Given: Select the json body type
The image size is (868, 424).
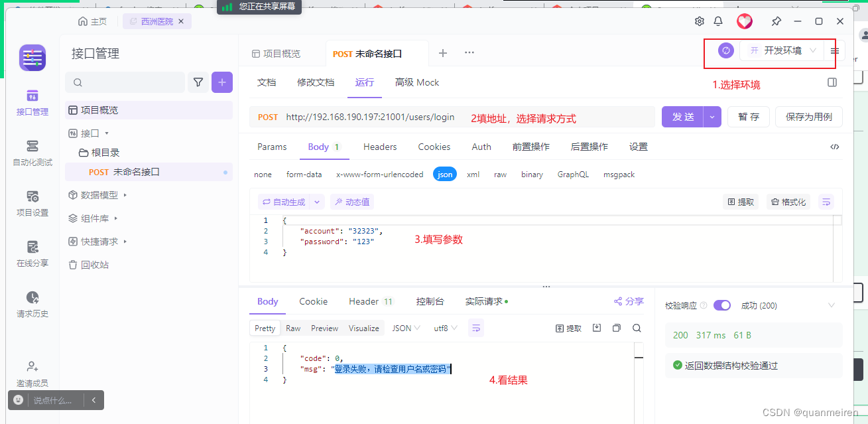Looking at the screenshot, I should pyautogui.click(x=445, y=175).
